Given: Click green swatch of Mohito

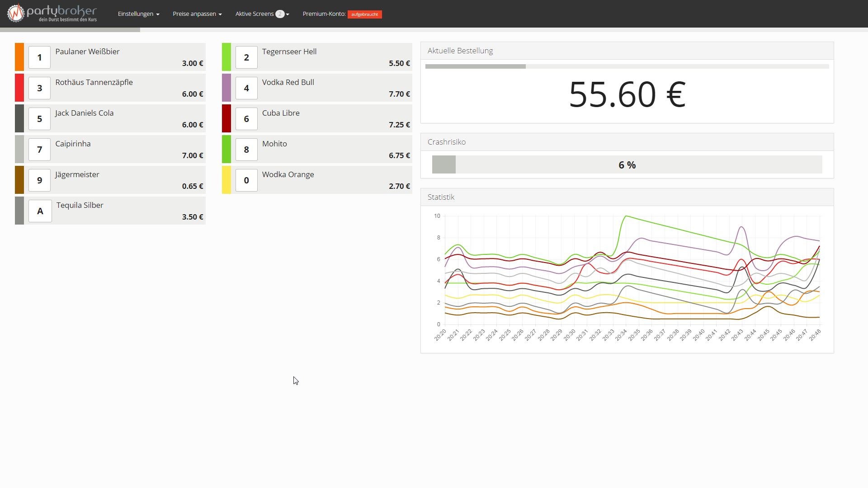Looking at the screenshot, I should tap(226, 149).
